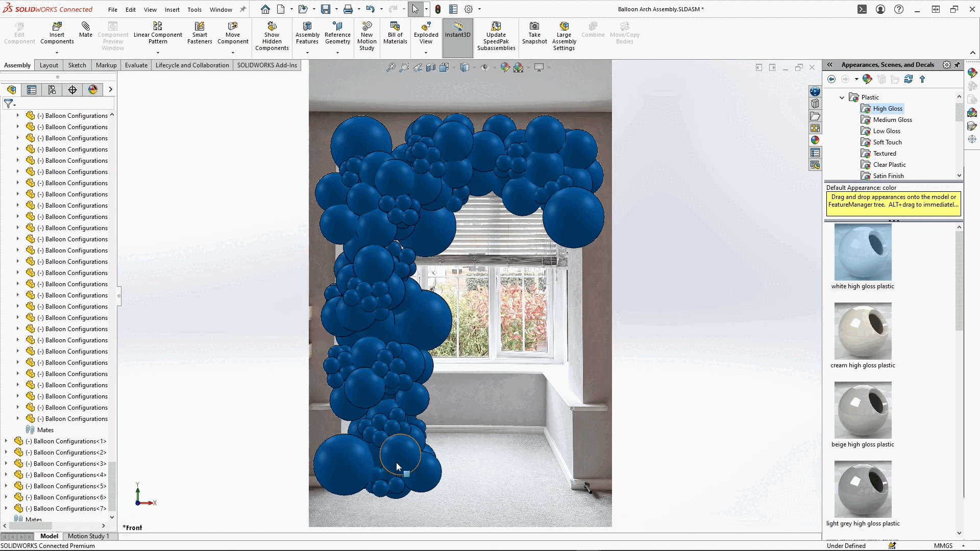Collapse the Plastic folder in Appearances panel
980x551 pixels.
[841, 97]
